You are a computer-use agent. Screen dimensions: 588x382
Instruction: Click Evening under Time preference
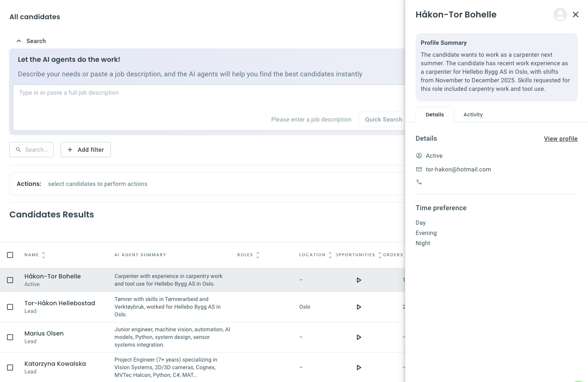tap(426, 233)
